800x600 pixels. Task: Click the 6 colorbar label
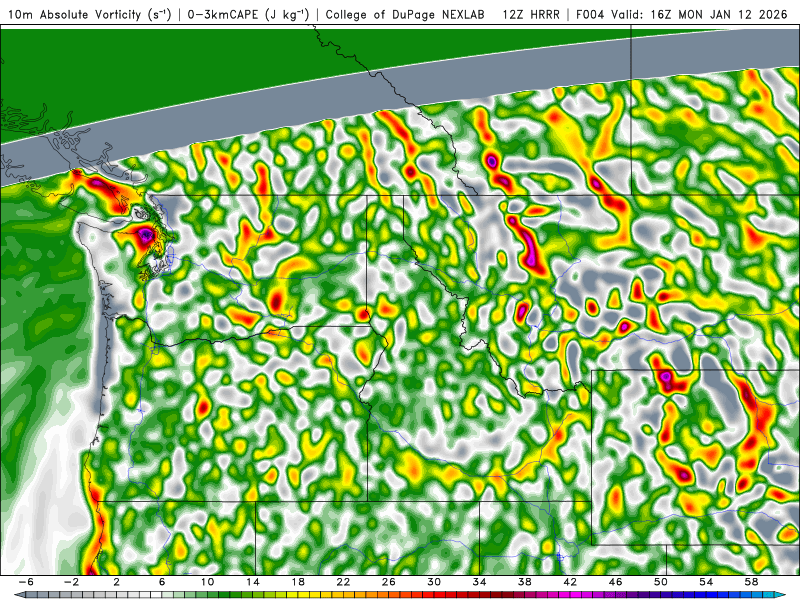[x=162, y=582]
